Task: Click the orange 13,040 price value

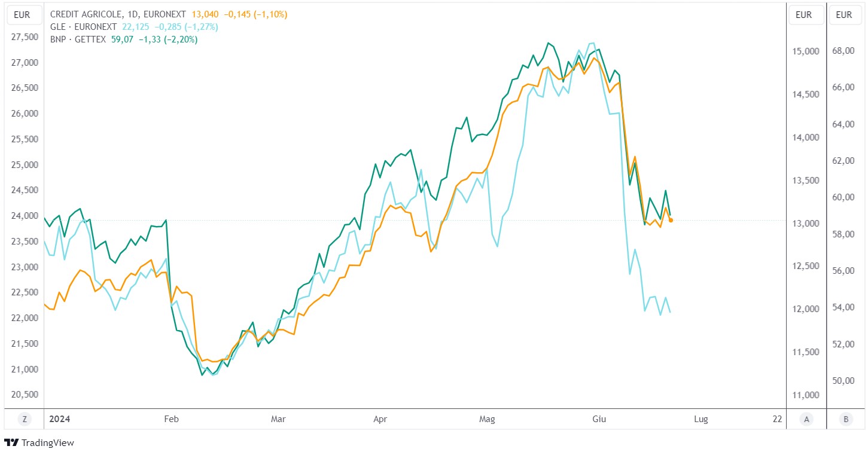Action: [205, 14]
